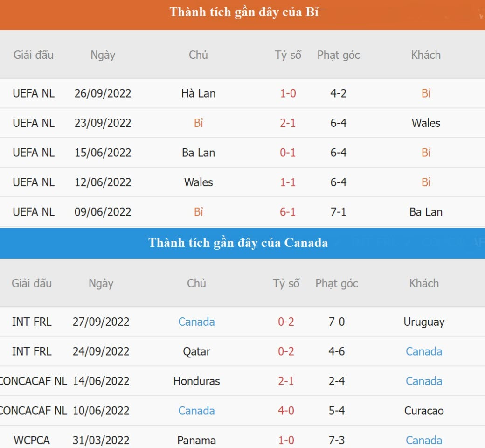
Task: Click Panama team name
Action: tap(196, 440)
